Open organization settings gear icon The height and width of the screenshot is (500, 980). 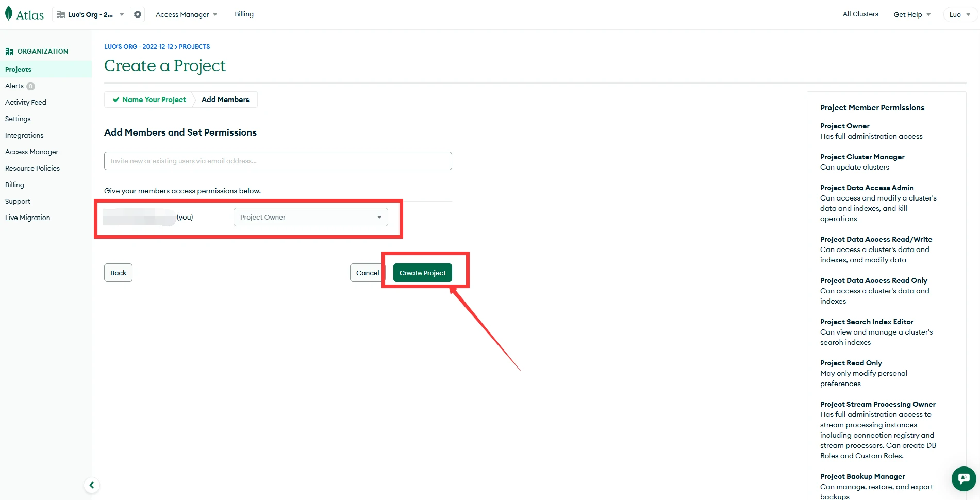[x=138, y=14]
